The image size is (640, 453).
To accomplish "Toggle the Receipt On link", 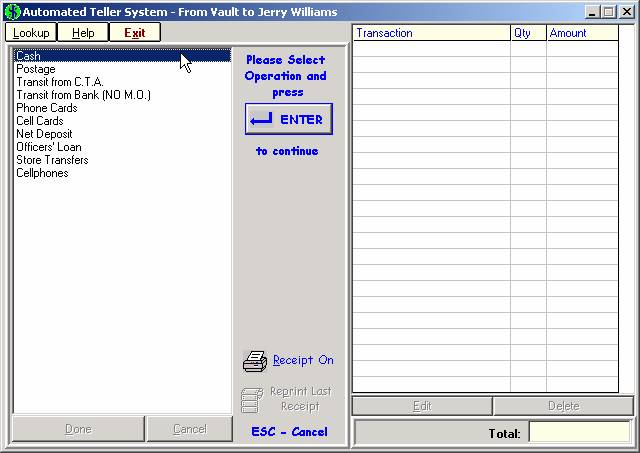I will coord(303,360).
